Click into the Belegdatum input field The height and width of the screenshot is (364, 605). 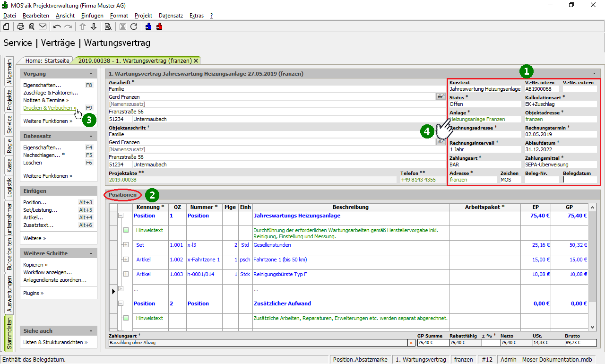coord(579,180)
